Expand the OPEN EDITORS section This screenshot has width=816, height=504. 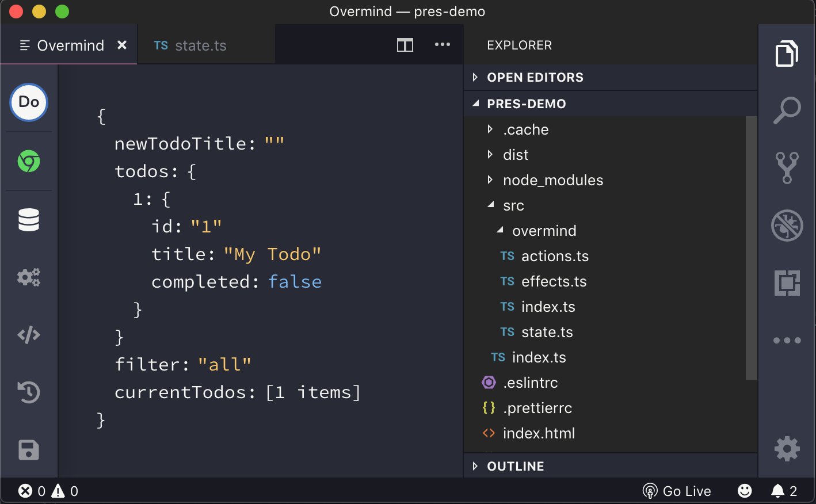pos(611,77)
